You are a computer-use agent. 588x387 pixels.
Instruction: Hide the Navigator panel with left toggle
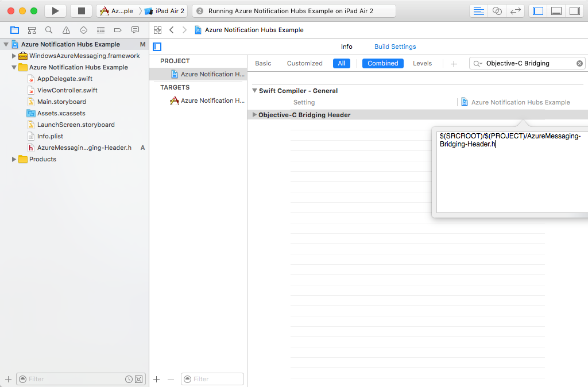pos(537,10)
